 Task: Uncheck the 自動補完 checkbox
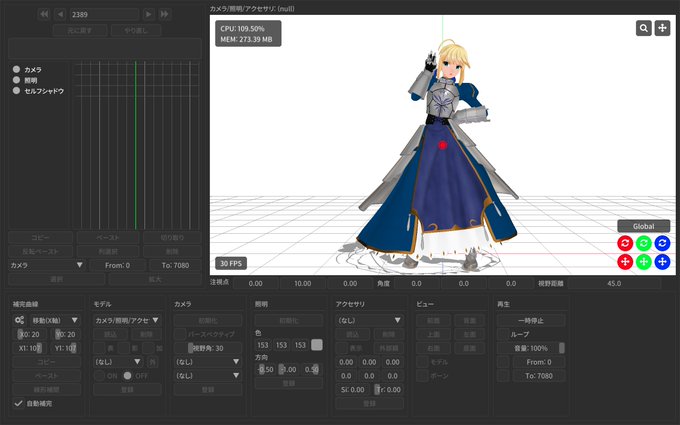point(18,403)
